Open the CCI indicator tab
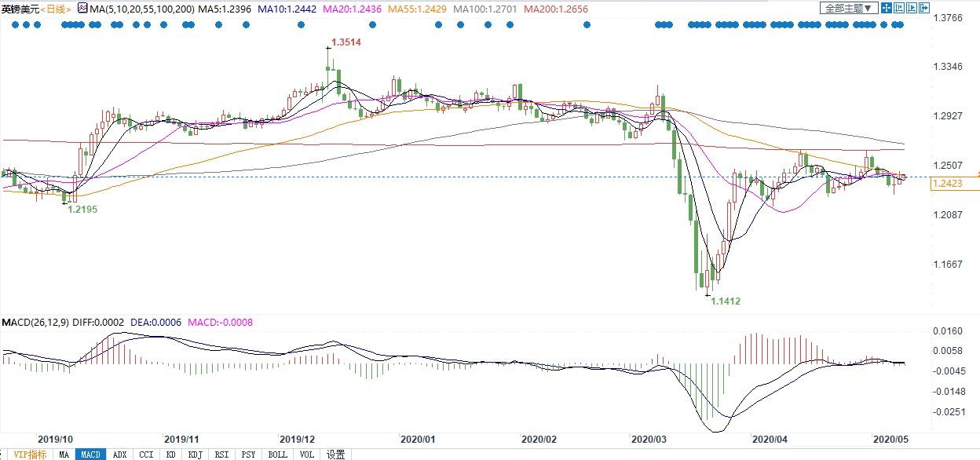Screen dimensions: 980x460 (146, 454)
